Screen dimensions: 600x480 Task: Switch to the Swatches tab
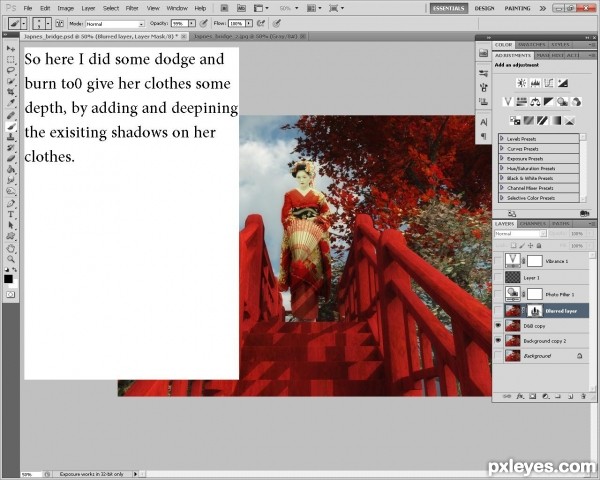[x=532, y=45]
